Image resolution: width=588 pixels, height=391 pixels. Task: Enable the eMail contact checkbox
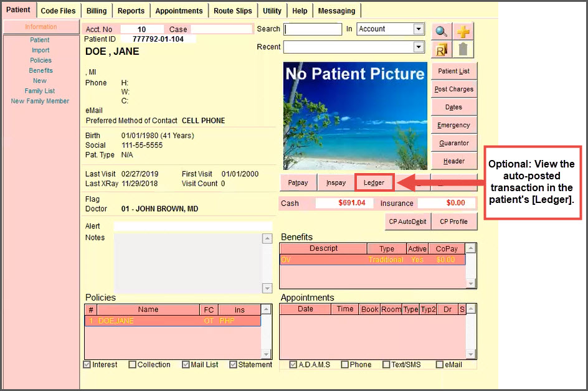pos(440,364)
